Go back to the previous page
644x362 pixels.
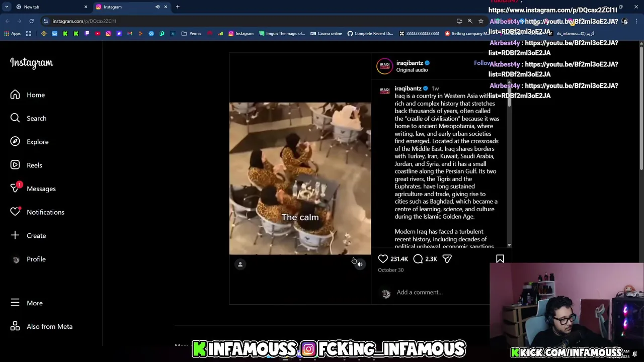tap(8, 21)
